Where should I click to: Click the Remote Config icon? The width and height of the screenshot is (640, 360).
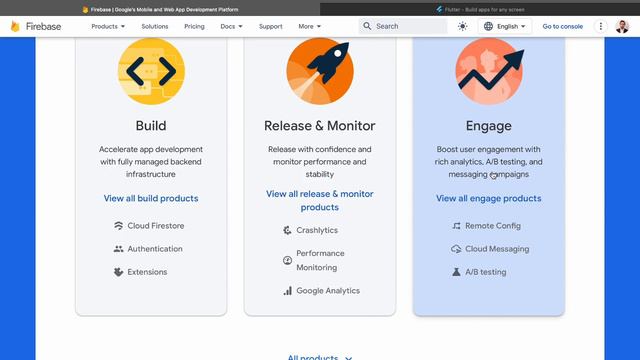coord(456,226)
